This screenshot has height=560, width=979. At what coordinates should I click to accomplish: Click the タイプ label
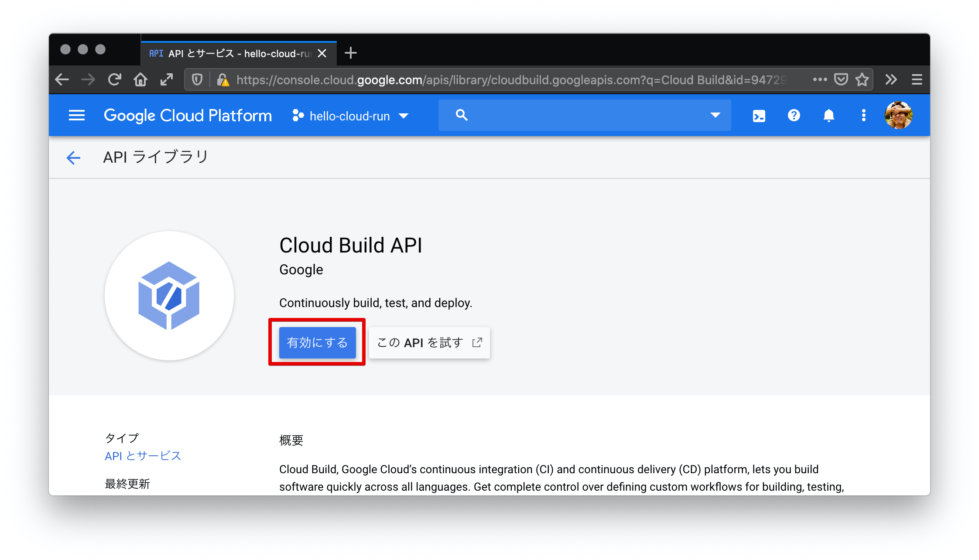(x=122, y=437)
